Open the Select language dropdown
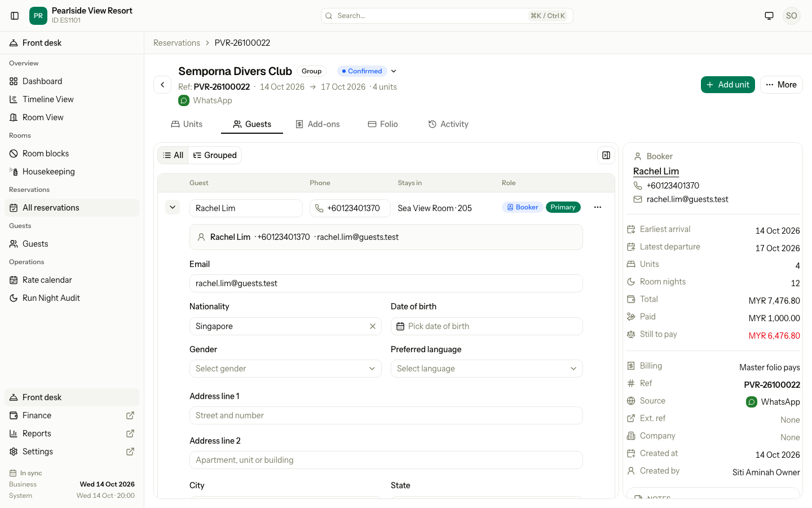This screenshot has width=812, height=508. pyautogui.click(x=487, y=369)
